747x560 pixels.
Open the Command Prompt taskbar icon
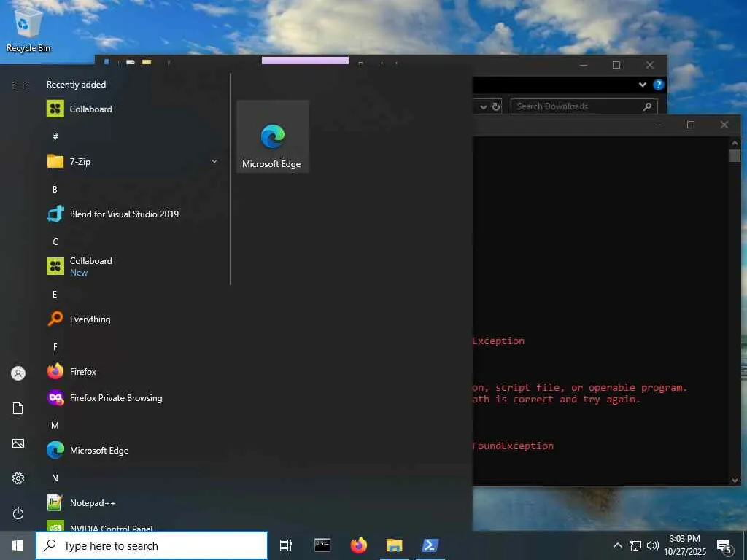(x=322, y=545)
